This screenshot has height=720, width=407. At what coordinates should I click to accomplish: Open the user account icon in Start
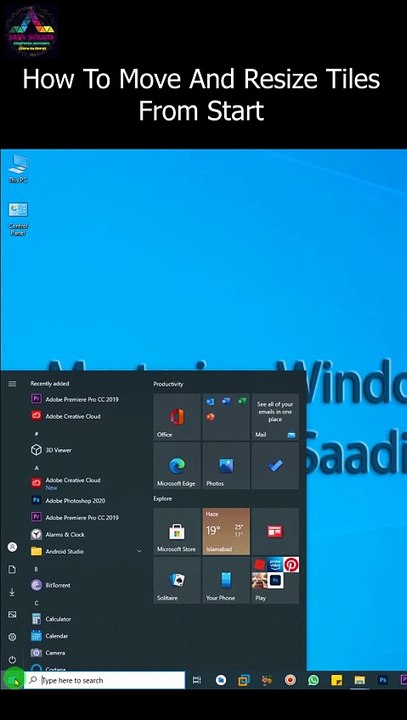pyautogui.click(x=12, y=547)
